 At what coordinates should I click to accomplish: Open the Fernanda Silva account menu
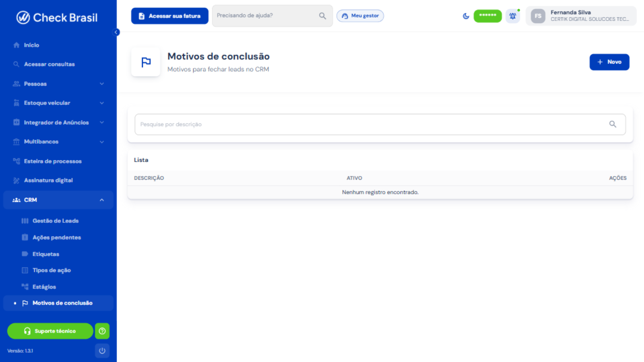581,16
